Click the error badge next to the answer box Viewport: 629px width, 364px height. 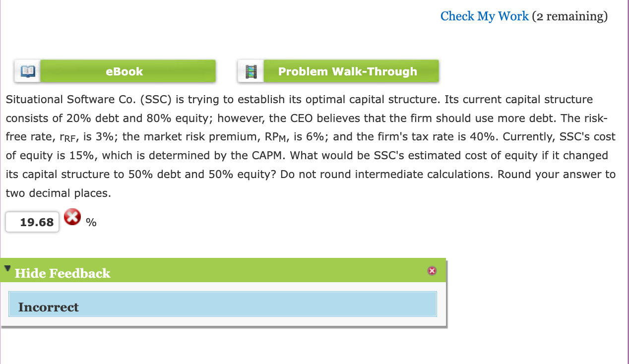pos(72,217)
